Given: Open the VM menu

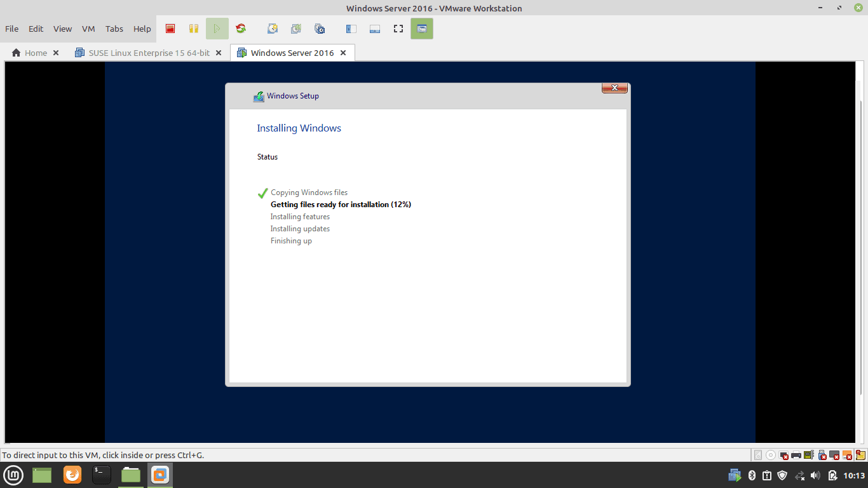Looking at the screenshot, I should (x=88, y=29).
